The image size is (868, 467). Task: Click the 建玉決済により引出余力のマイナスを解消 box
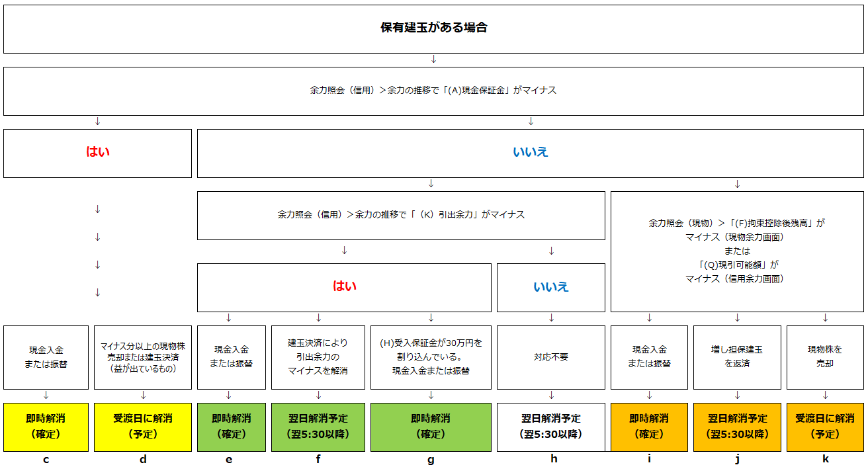(318, 357)
